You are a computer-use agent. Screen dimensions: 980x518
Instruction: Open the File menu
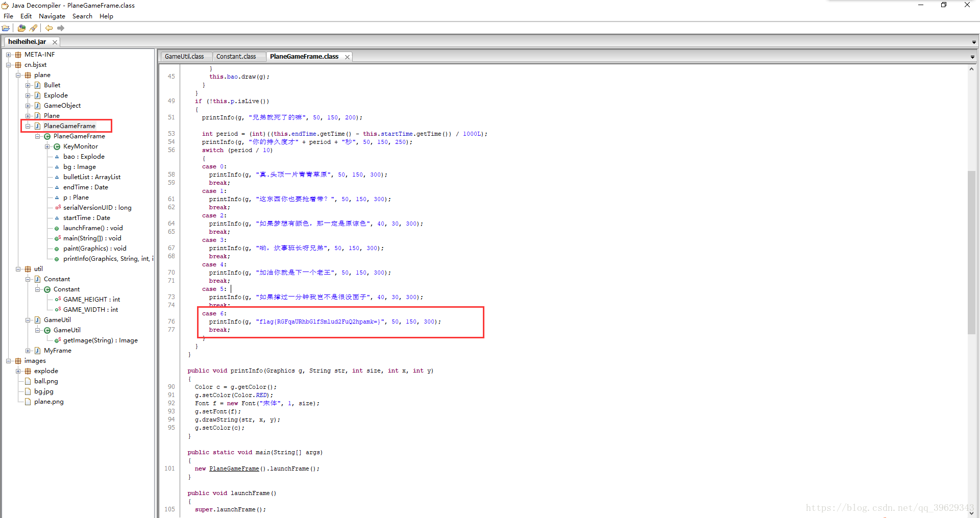(x=9, y=16)
